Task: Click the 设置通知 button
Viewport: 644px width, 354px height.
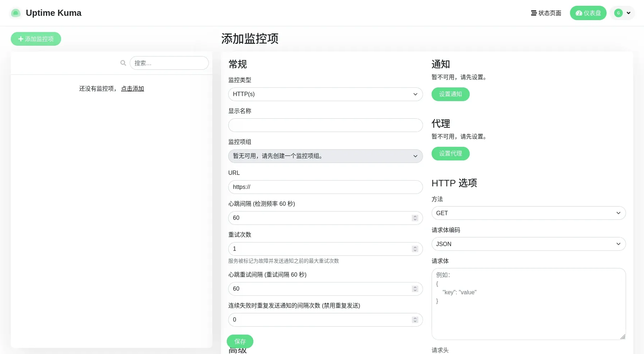Action: [x=450, y=94]
